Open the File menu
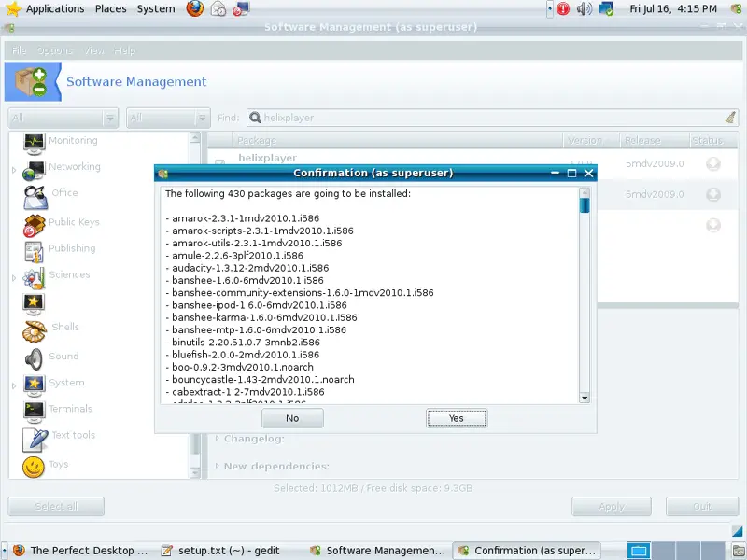The height and width of the screenshot is (560, 747). (x=19, y=50)
